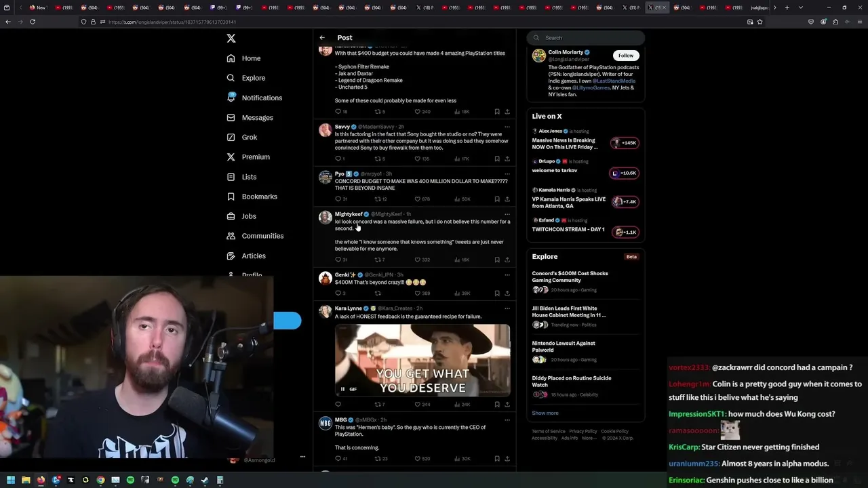Open Home in the sidebar

tap(244, 58)
